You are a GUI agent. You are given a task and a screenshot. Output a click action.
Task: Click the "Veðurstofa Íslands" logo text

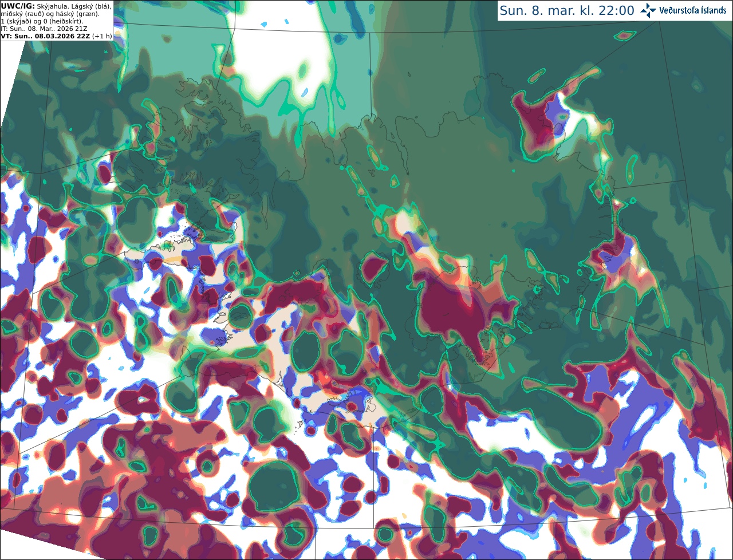(x=693, y=10)
